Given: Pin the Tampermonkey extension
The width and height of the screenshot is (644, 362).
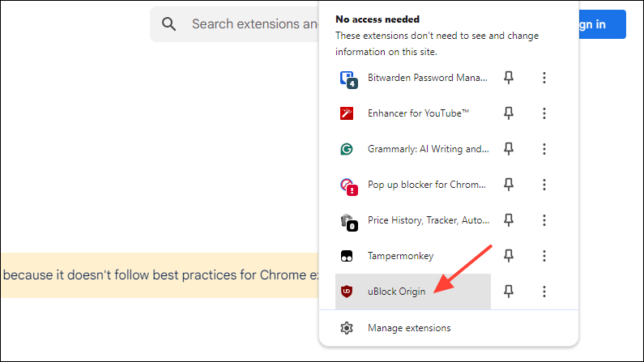Looking at the screenshot, I should click(509, 256).
